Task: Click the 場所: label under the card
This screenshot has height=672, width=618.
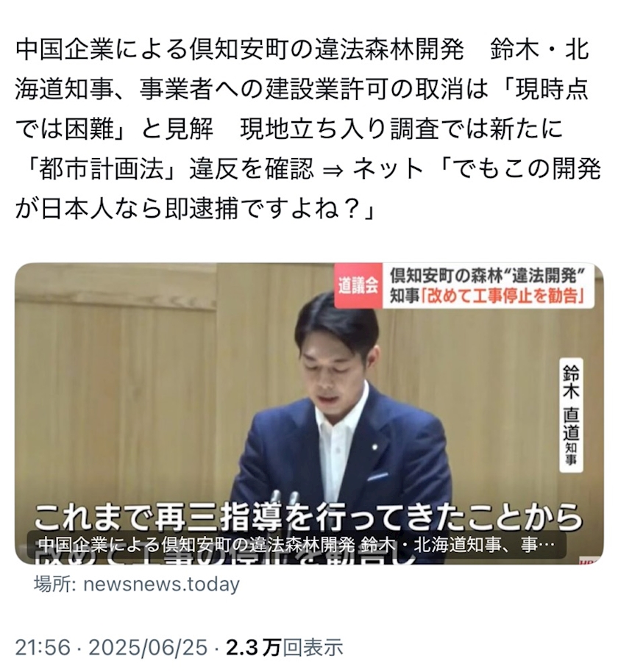Action: click(x=56, y=585)
